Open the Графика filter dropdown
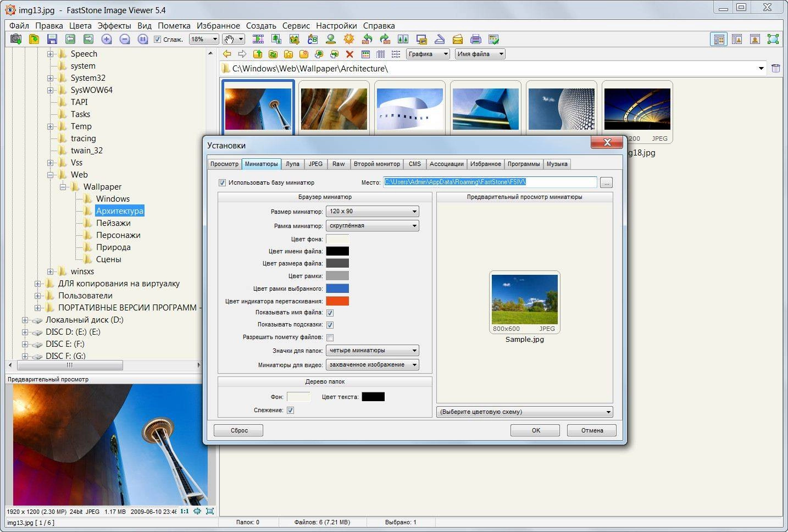The height and width of the screenshot is (532, 788). click(x=429, y=54)
